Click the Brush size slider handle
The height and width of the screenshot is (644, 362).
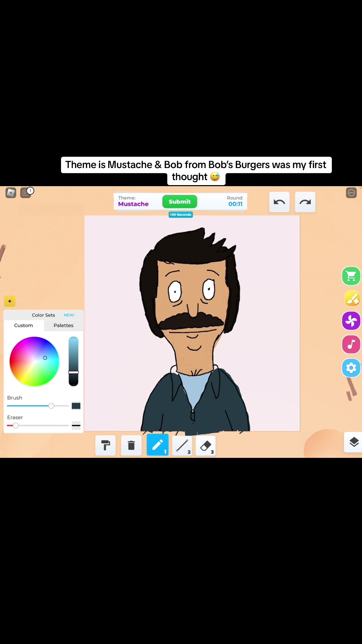(51, 406)
